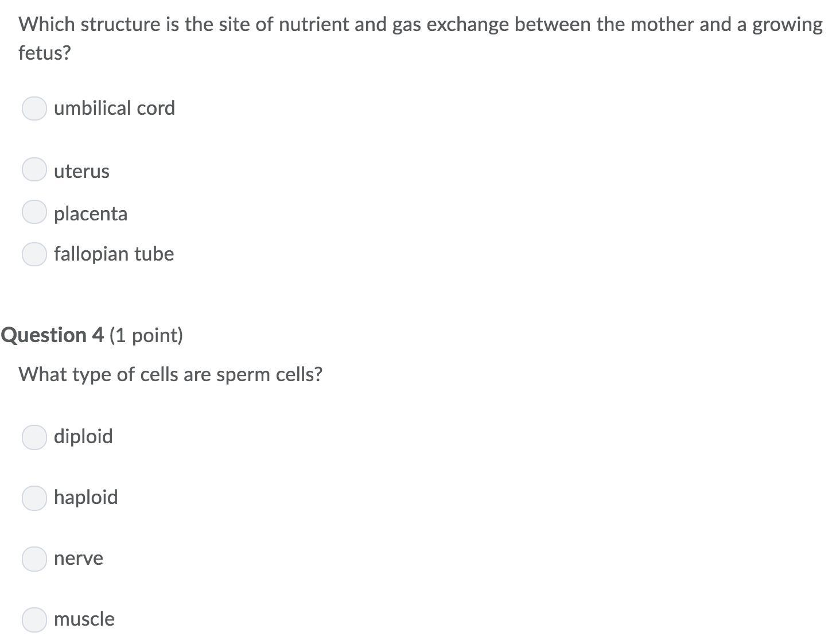
Task: Pick the 'fallopian tube' radio button
Action: click(34, 254)
